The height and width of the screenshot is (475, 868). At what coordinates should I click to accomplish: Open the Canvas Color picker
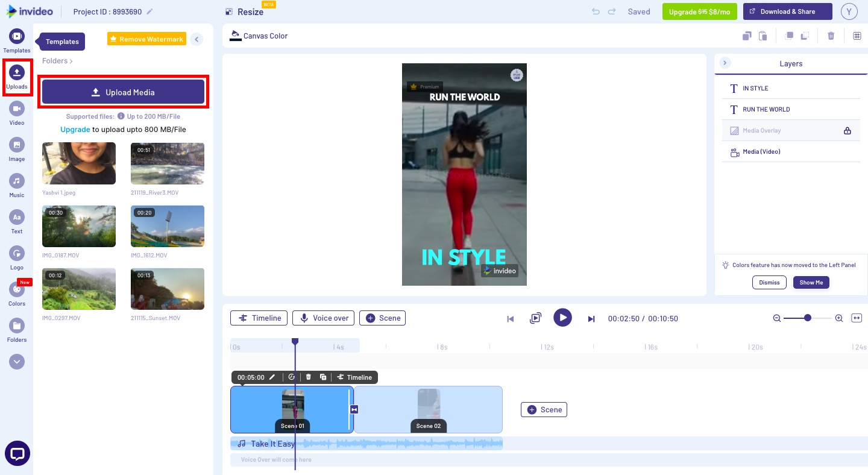(x=259, y=36)
